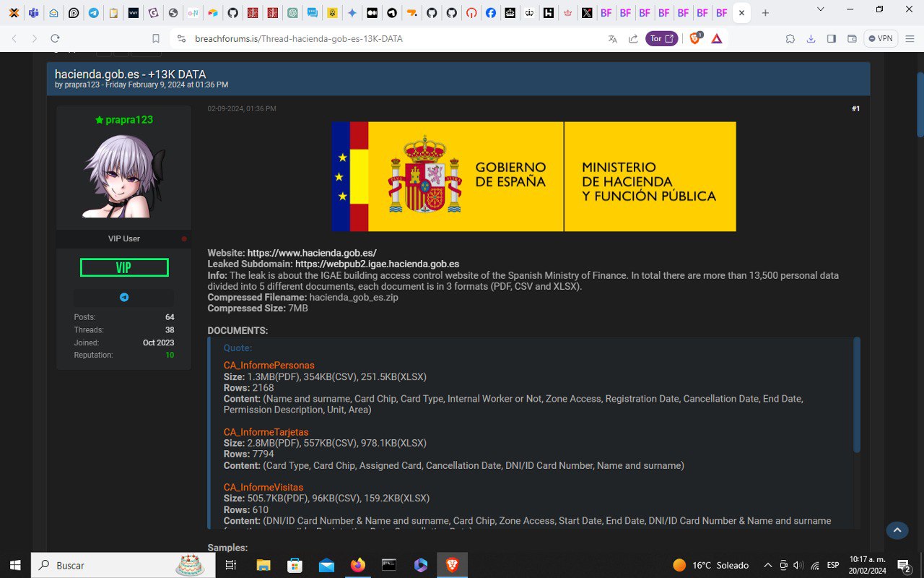
Task: Switch to the Facebook tab
Action: (491, 13)
